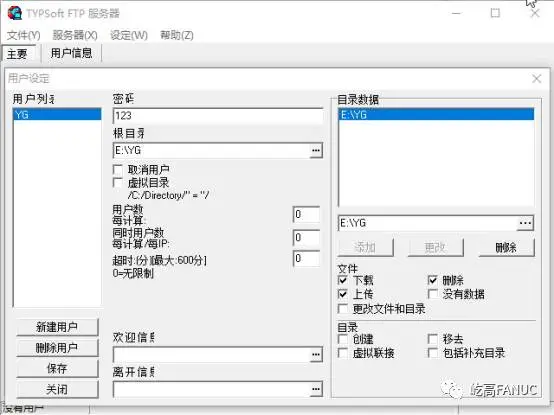Click the 关闭 button
Image resolution: width=554 pixels, height=415 pixels.
coord(57,390)
